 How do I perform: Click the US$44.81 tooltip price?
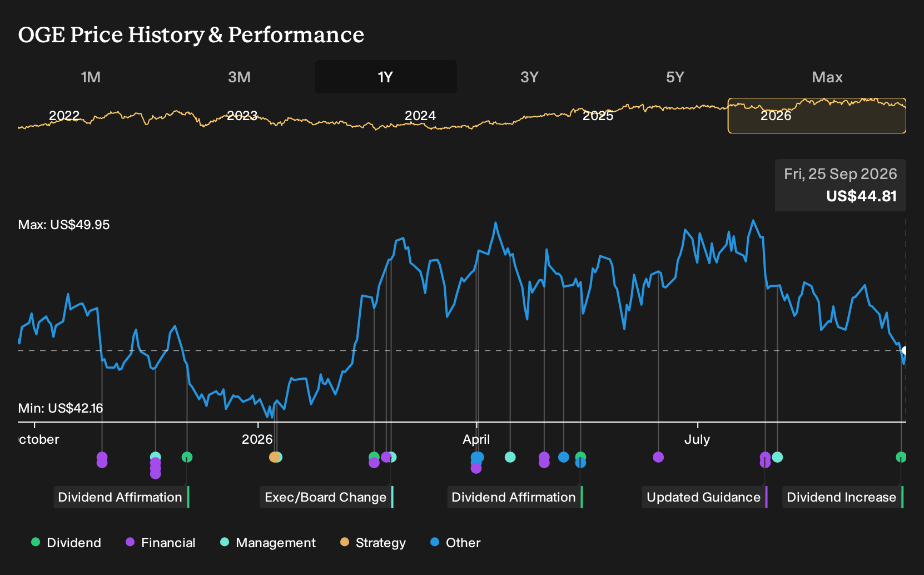point(861,196)
